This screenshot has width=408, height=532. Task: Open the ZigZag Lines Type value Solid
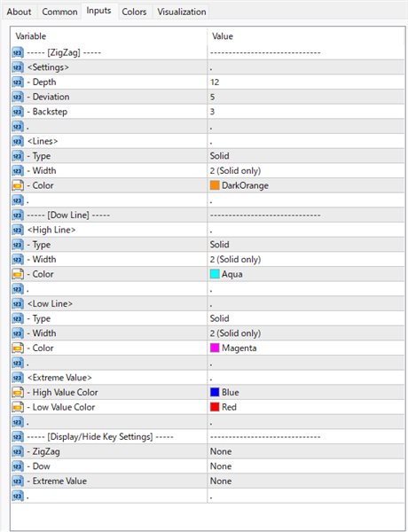pyautogui.click(x=306, y=156)
